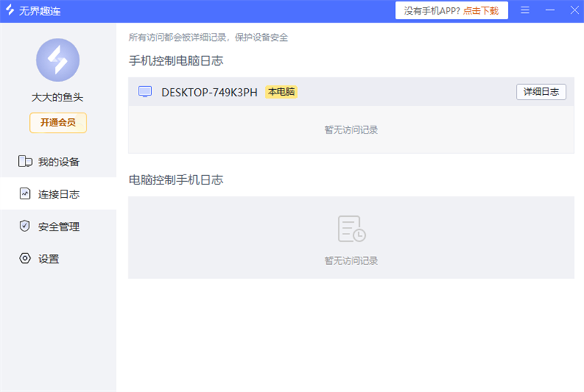Click 暂无访问记录 under DESKTOP-749K3PH
Screen dimensions: 584x392
pos(351,130)
